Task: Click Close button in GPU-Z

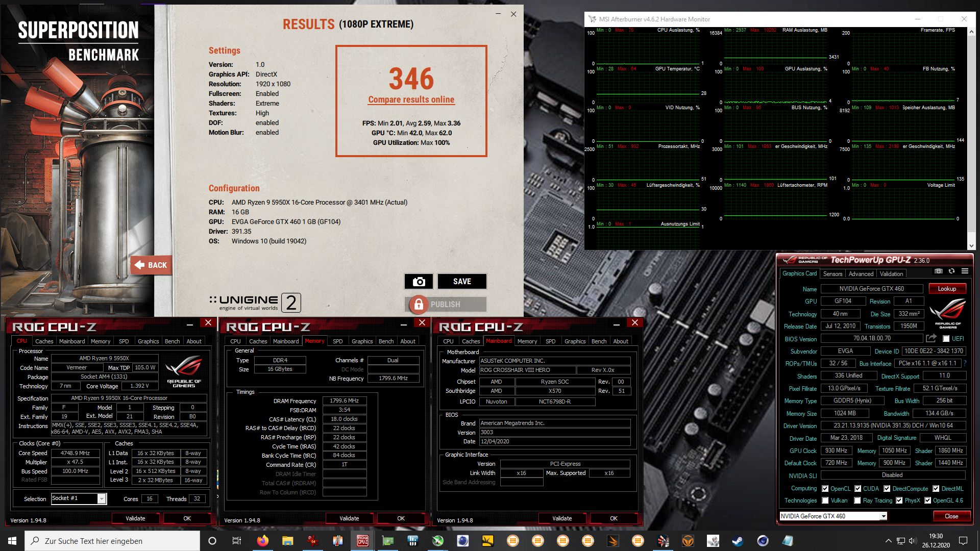Action: coord(951,516)
